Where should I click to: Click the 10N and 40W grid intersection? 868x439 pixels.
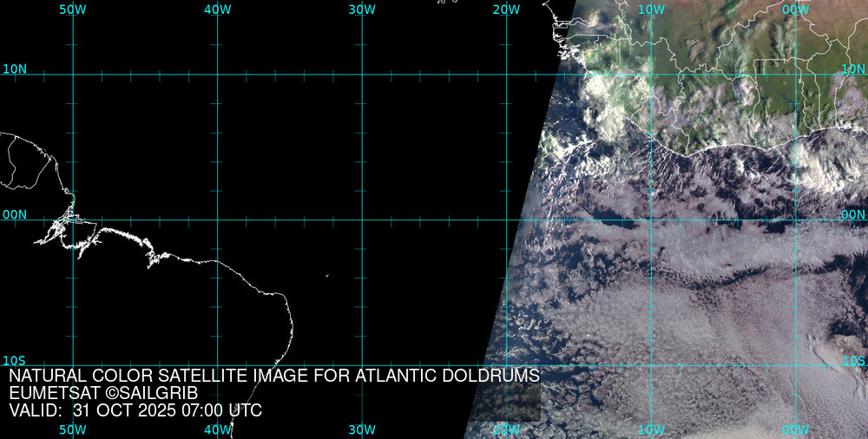coord(217,75)
